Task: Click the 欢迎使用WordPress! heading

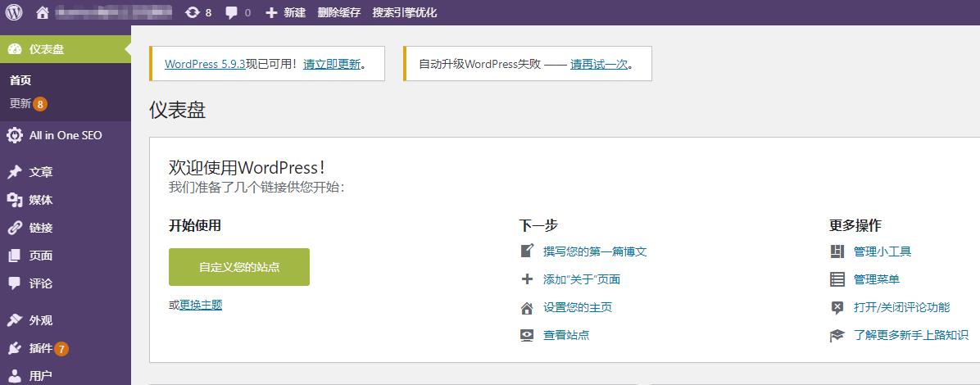Action: (x=247, y=167)
